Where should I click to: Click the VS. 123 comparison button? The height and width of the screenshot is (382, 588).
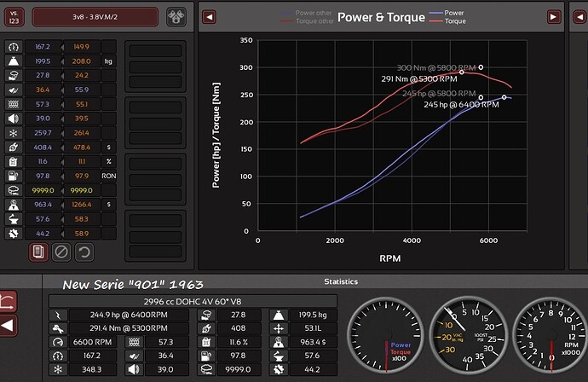13,16
